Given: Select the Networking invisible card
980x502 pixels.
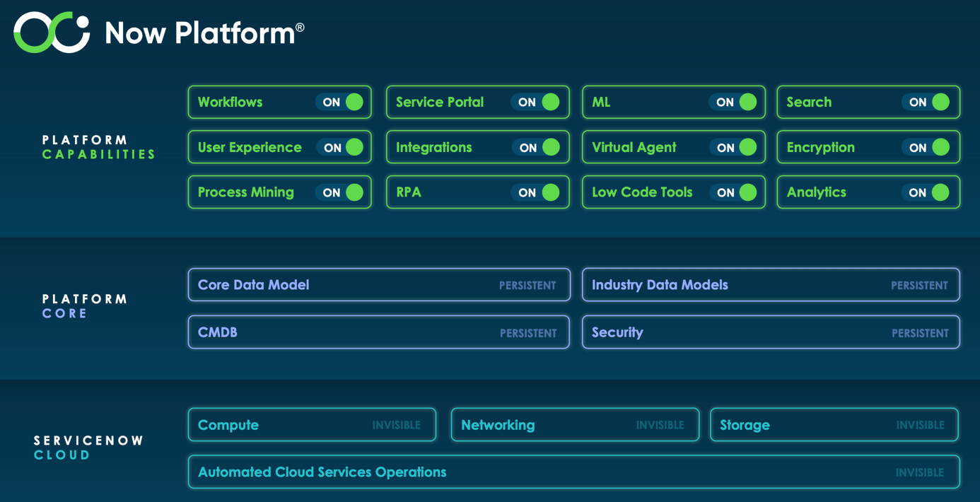Looking at the screenshot, I should pos(575,424).
